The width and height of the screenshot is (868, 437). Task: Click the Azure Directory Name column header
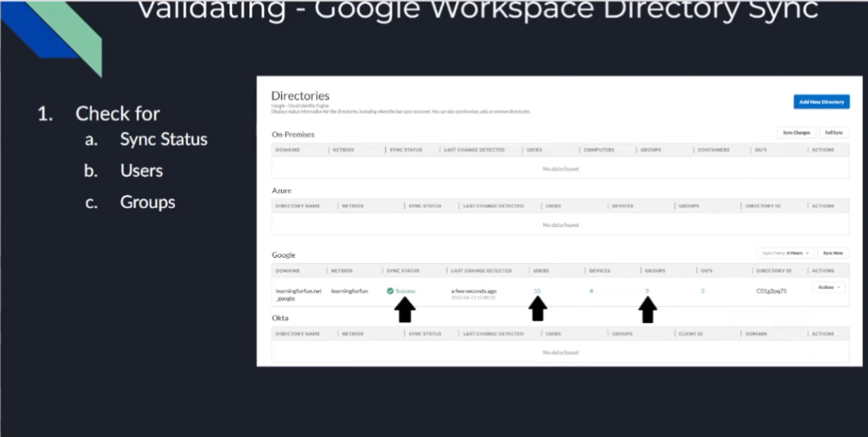pyautogui.click(x=297, y=206)
